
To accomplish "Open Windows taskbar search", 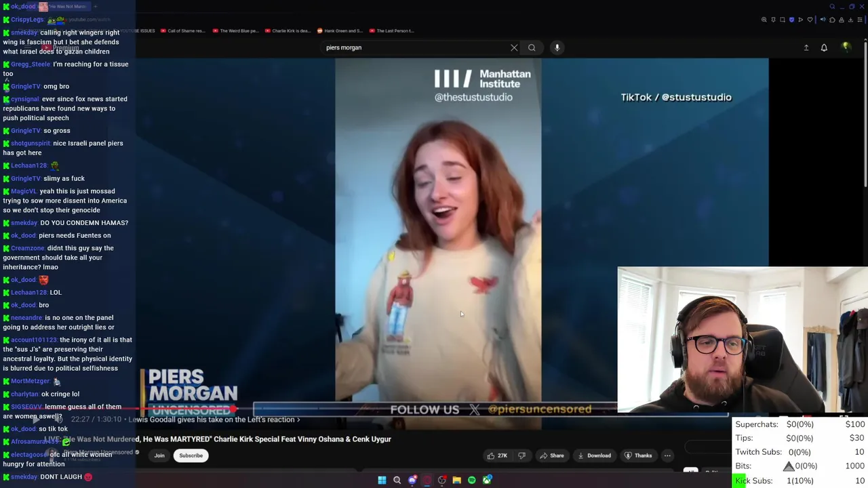I will pyautogui.click(x=397, y=481).
